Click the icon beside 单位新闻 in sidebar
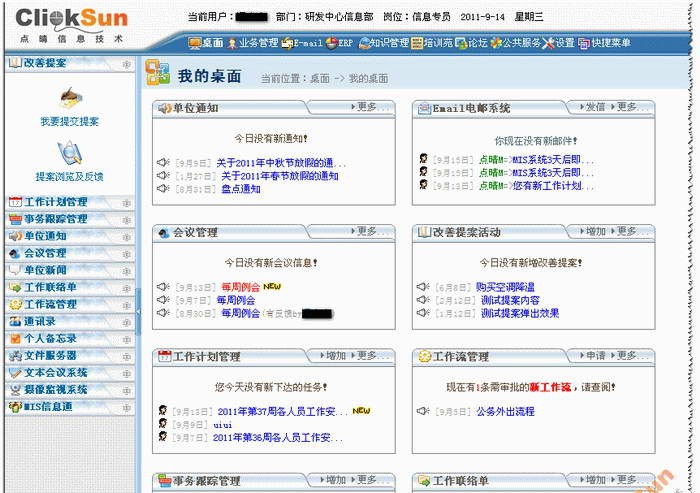Screen dimensions: 700x493 pos(15,270)
